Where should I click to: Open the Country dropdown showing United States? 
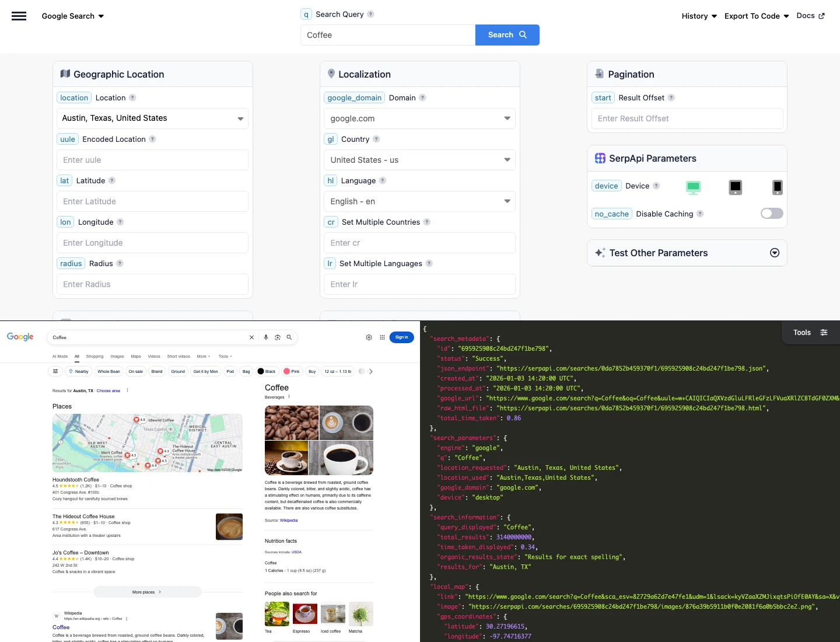coord(419,160)
